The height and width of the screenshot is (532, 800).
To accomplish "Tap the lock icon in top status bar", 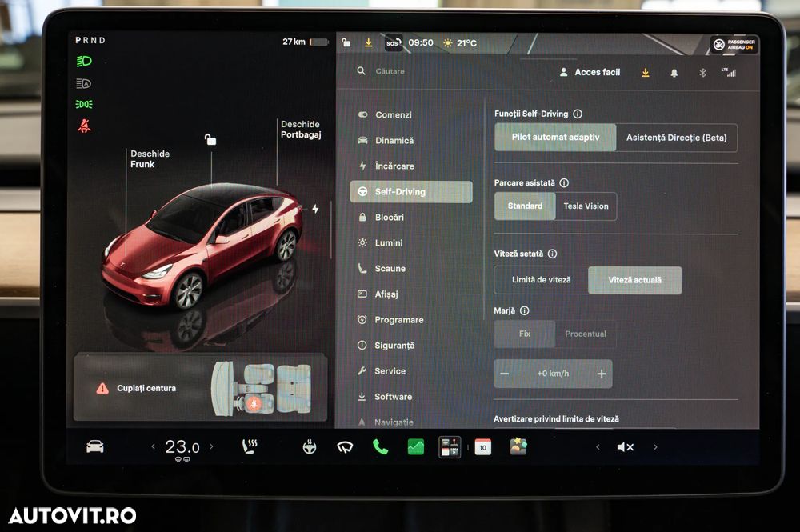I will click(x=346, y=42).
